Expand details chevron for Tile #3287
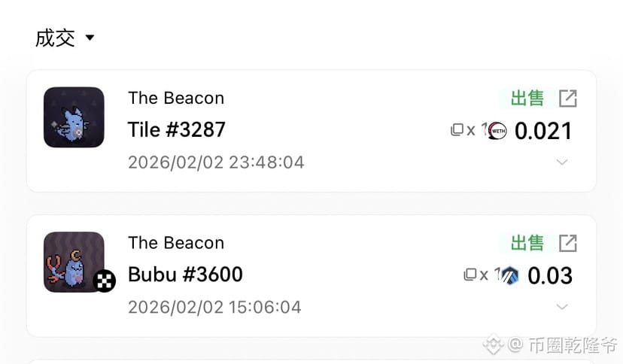Viewport: 623px width, 364px height. [x=561, y=162]
